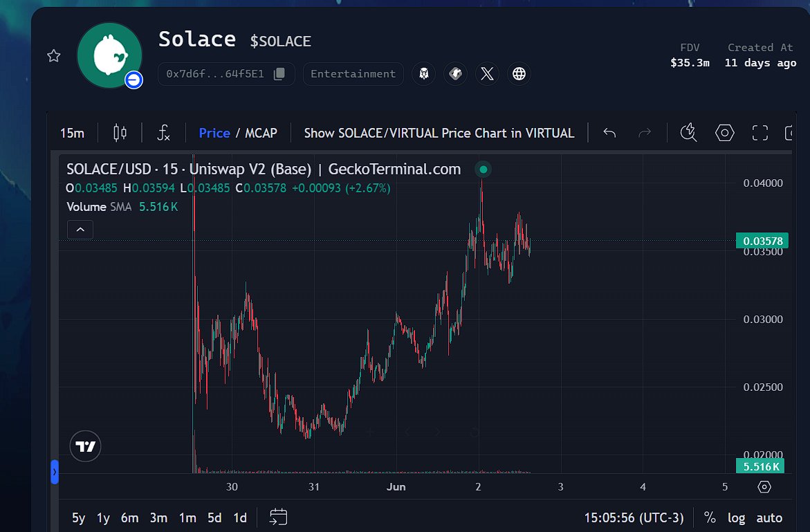This screenshot has height=532, width=810.
Task: Copy the 0x7d6f...64f5E1 contract address
Action: [279, 74]
